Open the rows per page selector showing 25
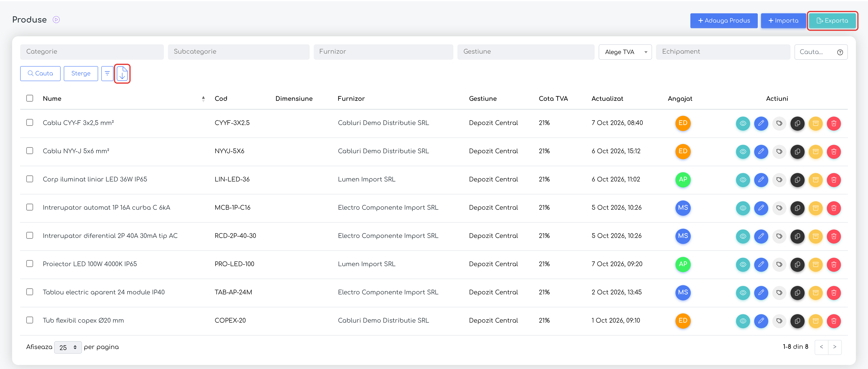This screenshot has width=868, height=369. (68, 347)
